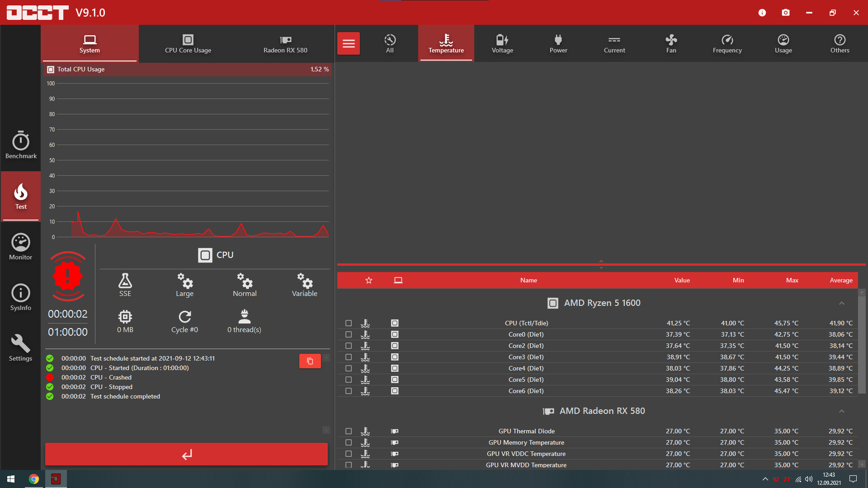
Task: Switch to the Frequency sensor tab
Action: (x=727, y=43)
